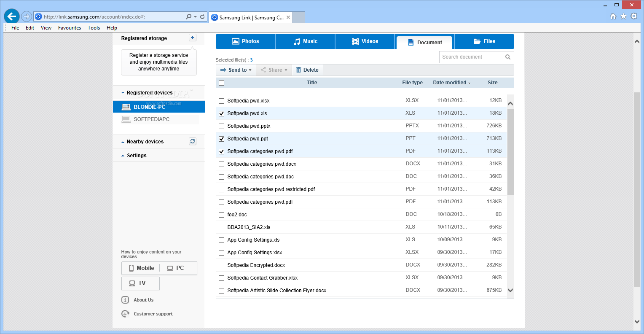Sort by the File type column header

[x=412, y=83]
